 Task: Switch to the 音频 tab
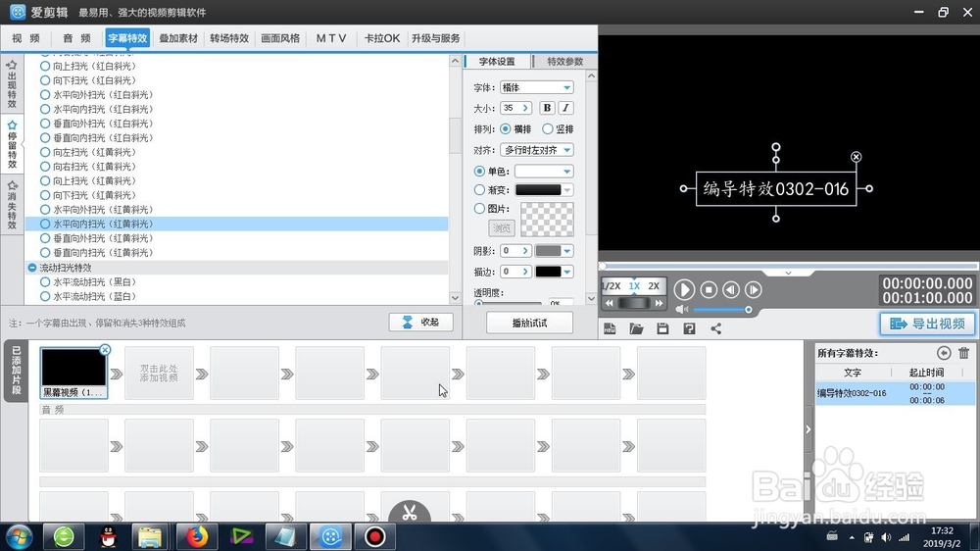click(76, 38)
